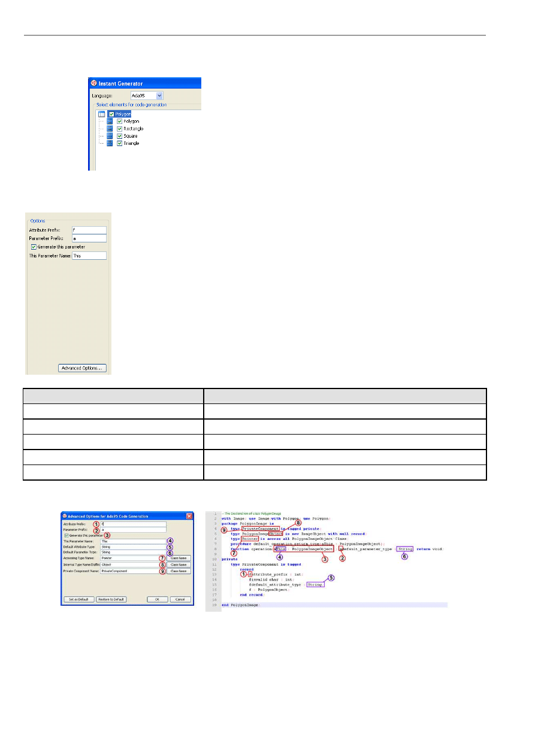This screenshot has height=756, width=535.
Task: Click the Default Attribute Type text field
Action: tap(132, 546)
